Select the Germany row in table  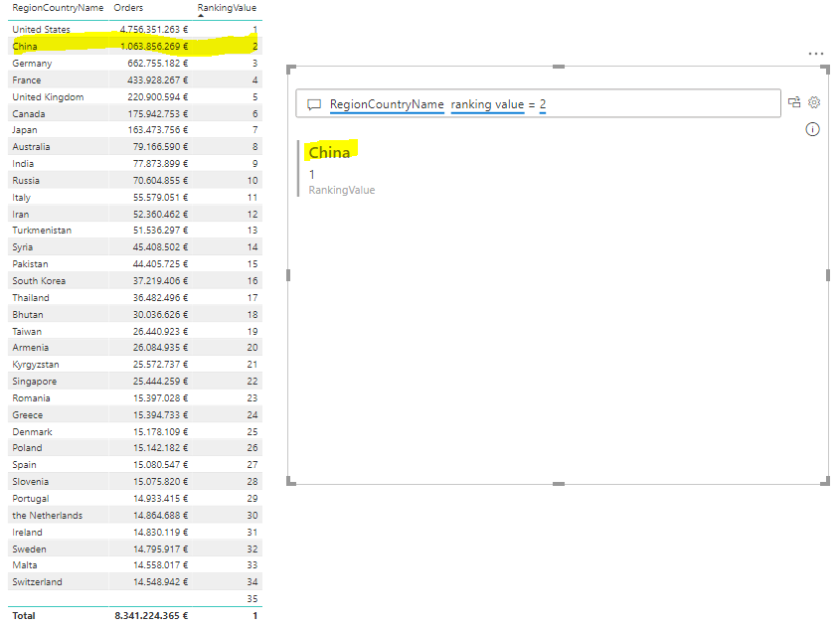[x=135, y=64]
